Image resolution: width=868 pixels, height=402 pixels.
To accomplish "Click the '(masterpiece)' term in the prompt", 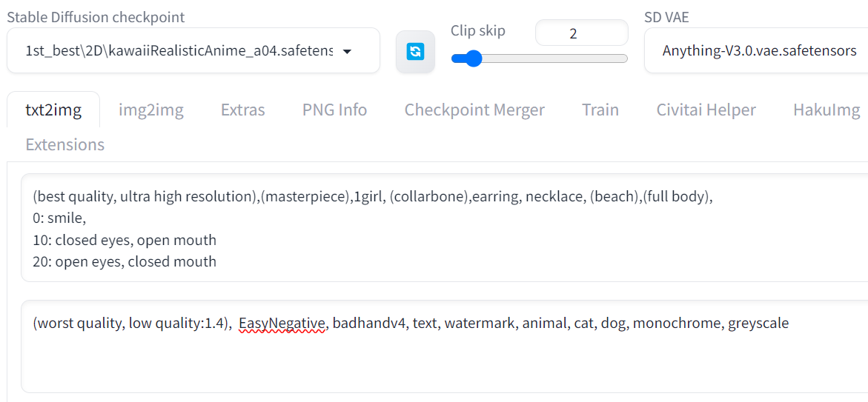I will tap(306, 198).
